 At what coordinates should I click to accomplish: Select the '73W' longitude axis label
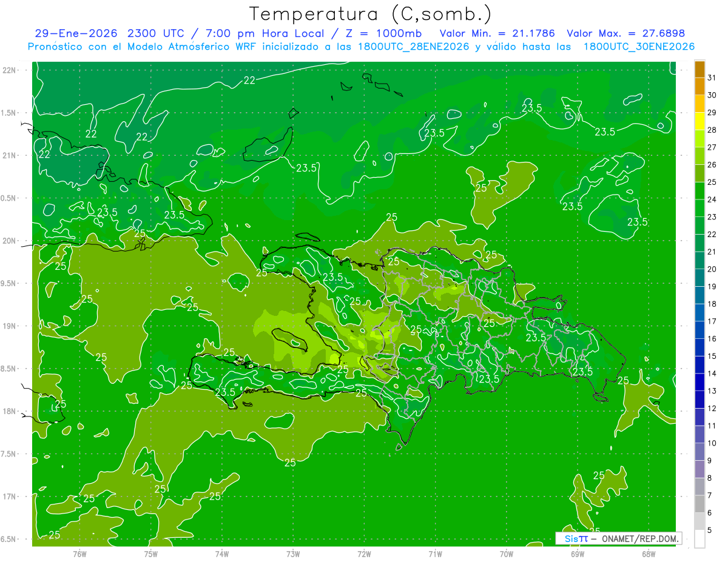pyautogui.click(x=293, y=554)
